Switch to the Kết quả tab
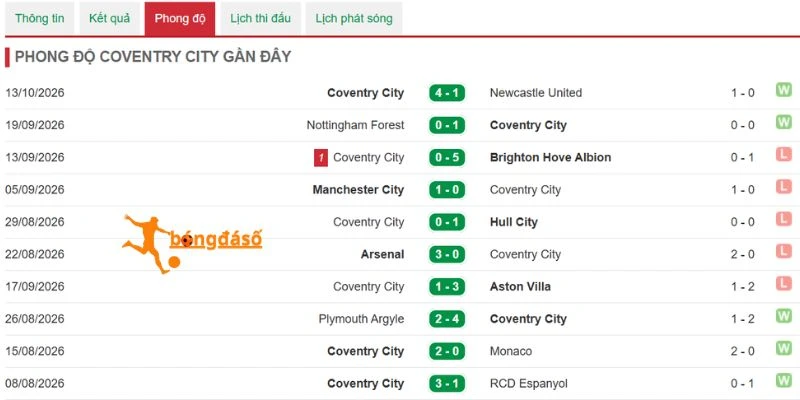The height and width of the screenshot is (400, 800). (109, 19)
